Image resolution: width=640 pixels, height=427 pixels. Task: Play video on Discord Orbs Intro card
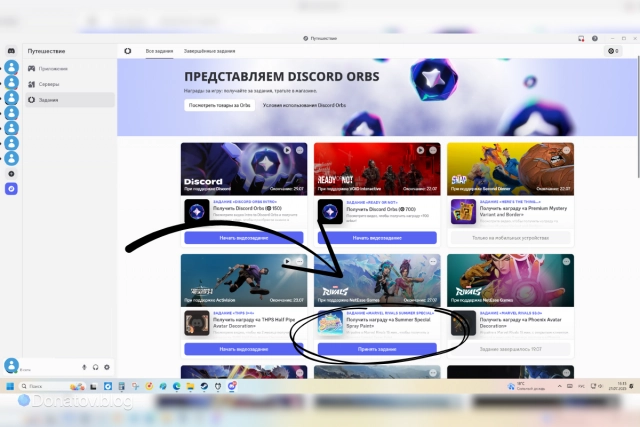click(287, 150)
